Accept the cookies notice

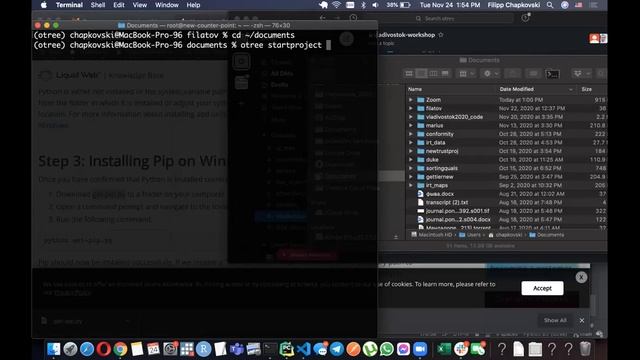point(542,288)
